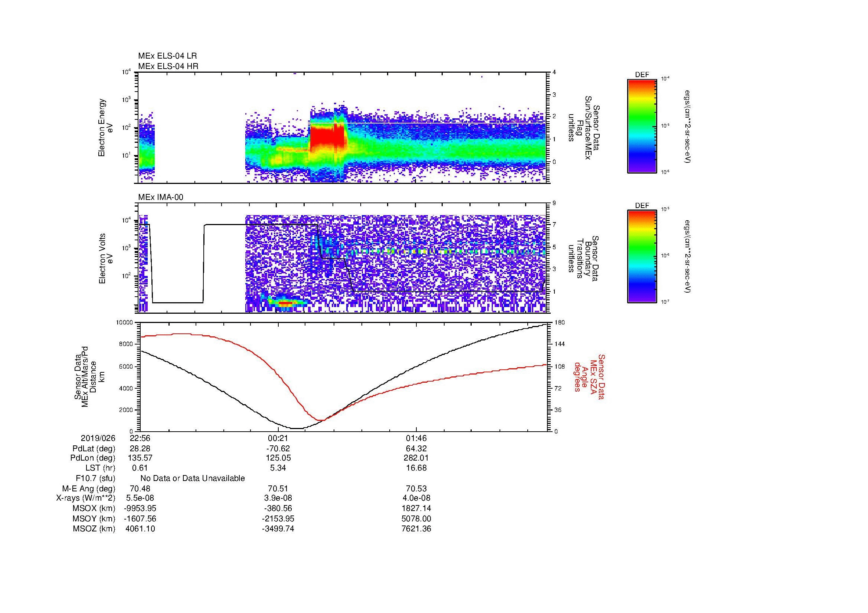
Task: Click the time tick label '00:21'
Action: pyautogui.click(x=278, y=438)
